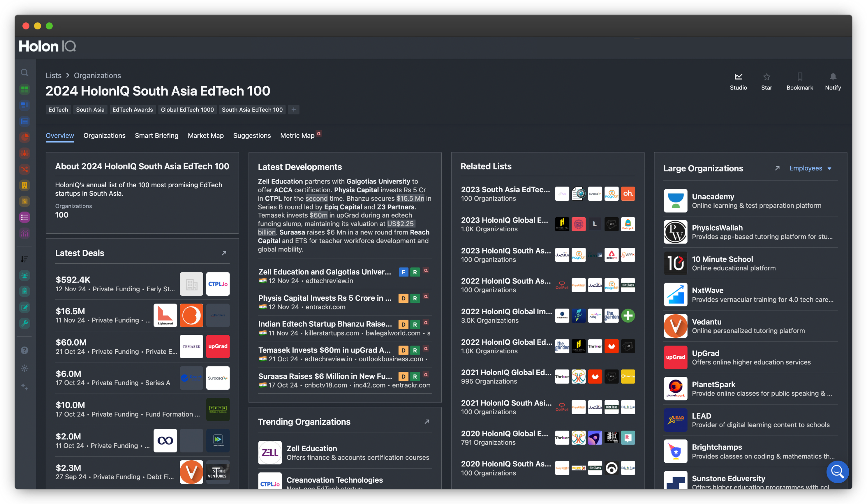The width and height of the screenshot is (867, 504).
Task: Expand Trending Organizations with arrow icon
Action: [x=427, y=422]
